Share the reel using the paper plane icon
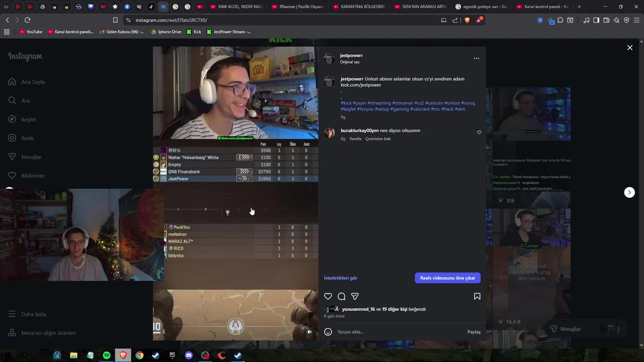This screenshot has width=644, height=362. pyautogui.click(x=355, y=297)
